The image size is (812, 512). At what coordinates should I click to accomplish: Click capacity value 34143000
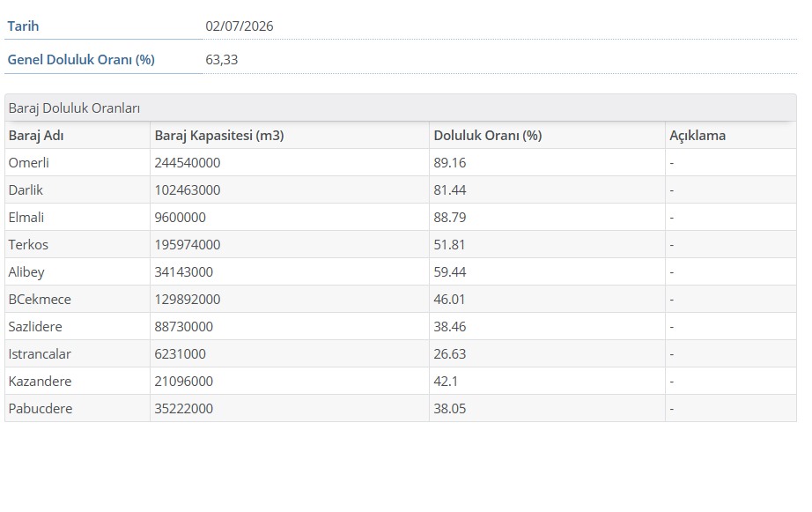[x=184, y=272]
